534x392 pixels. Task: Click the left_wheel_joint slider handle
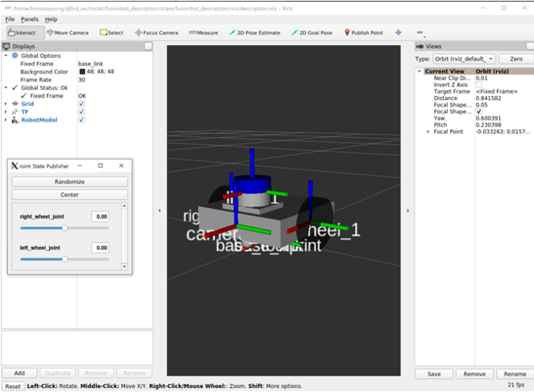click(x=65, y=259)
